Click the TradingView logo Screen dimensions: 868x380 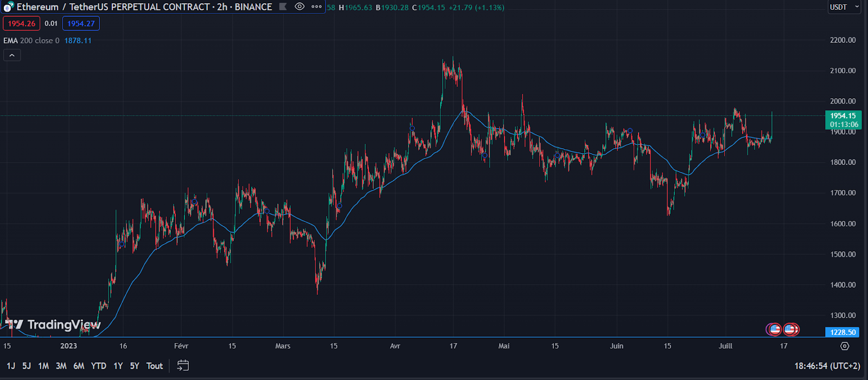(x=53, y=325)
